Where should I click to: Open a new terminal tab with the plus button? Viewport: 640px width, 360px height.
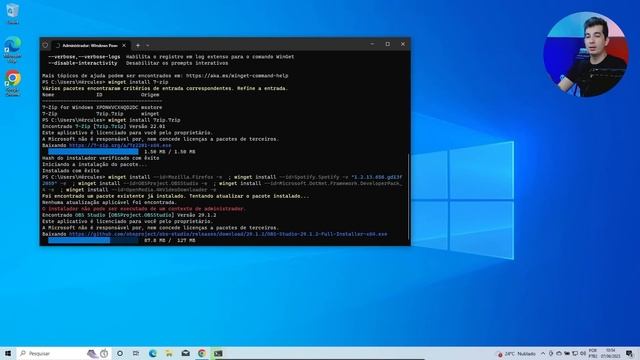coord(138,45)
